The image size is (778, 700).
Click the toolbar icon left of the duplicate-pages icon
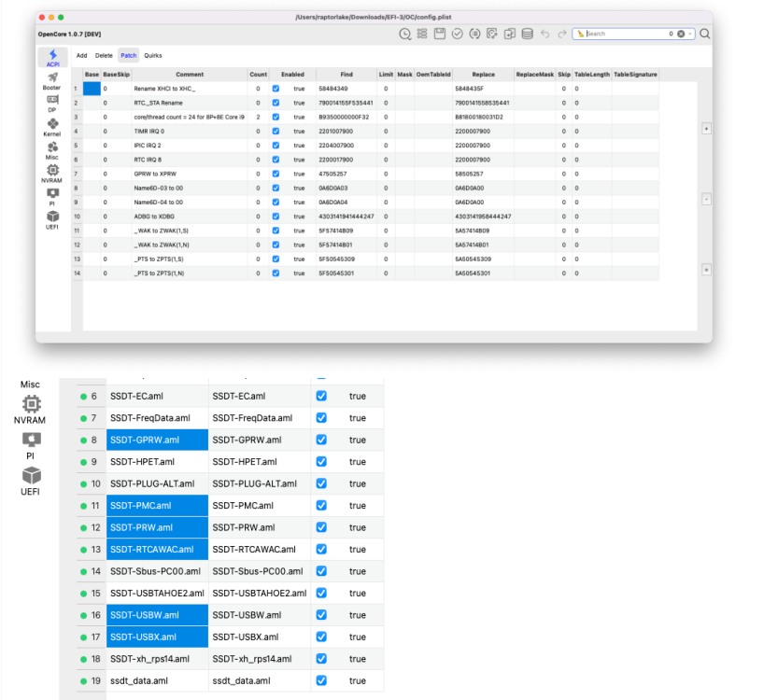(x=492, y=34)
